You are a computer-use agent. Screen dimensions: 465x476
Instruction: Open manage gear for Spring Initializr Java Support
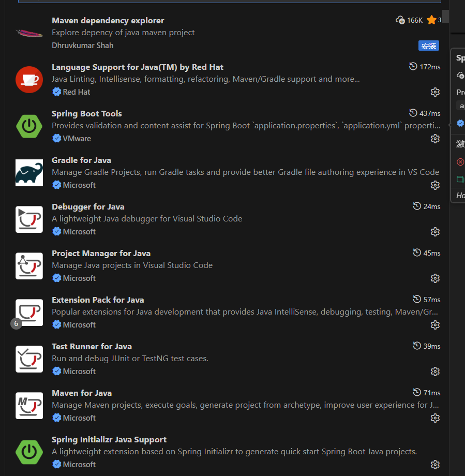(435, 465)
